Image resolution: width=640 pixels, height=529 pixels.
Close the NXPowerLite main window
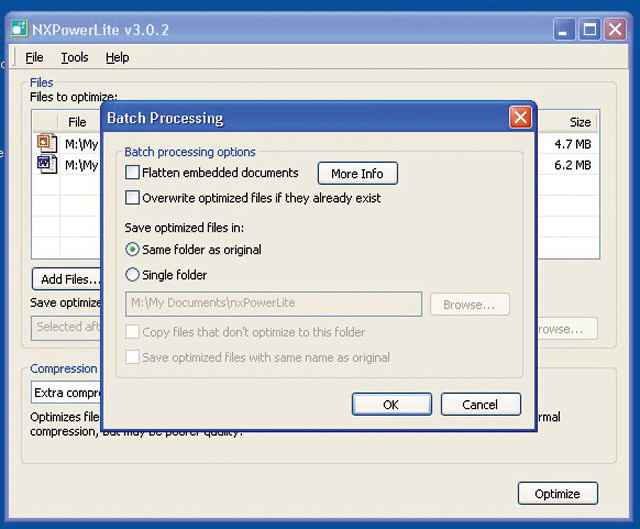[x=615, y=29]
